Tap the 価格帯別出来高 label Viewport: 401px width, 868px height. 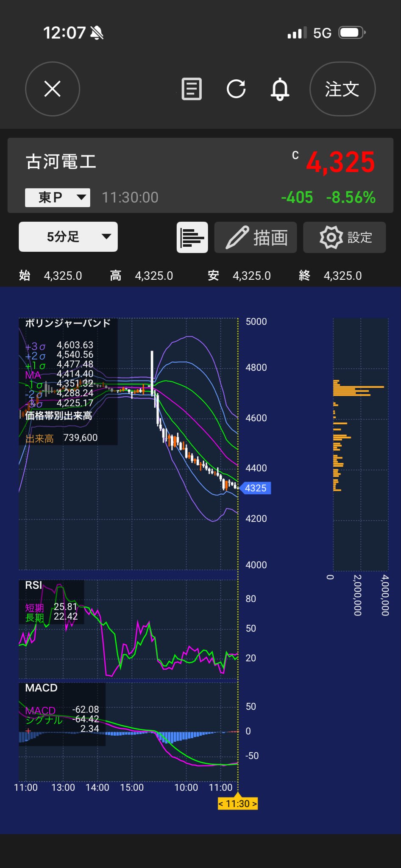click(x=58, y=416)
